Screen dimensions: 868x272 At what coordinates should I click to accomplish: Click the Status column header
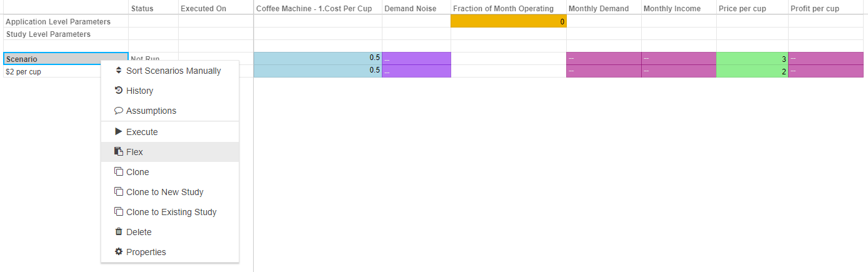142,9
